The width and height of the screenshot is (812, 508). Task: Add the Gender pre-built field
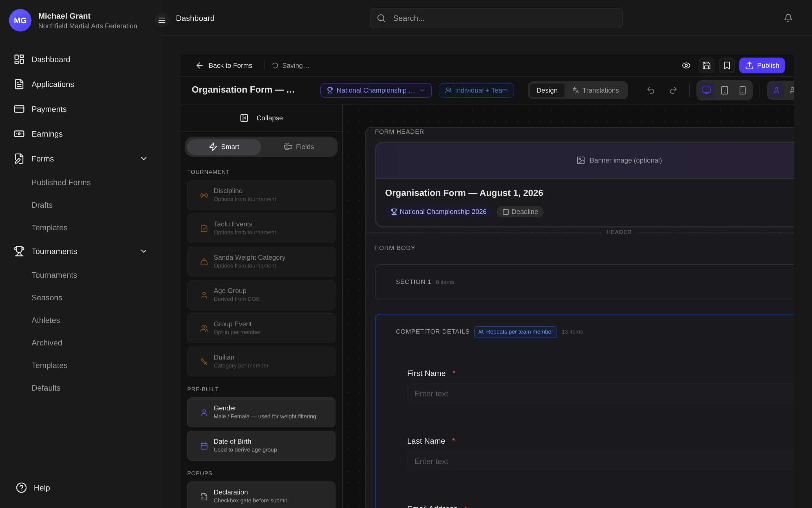tap(261, 412)
